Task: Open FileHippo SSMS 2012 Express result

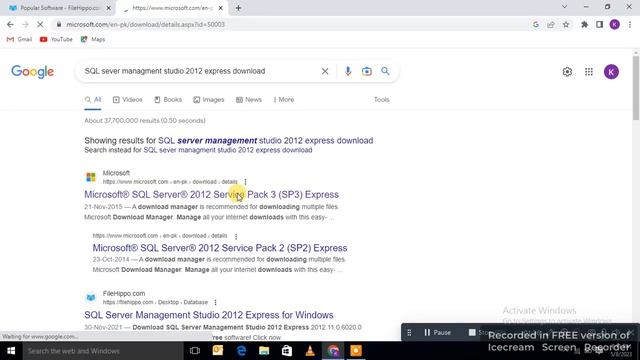Action: point(209,315)
